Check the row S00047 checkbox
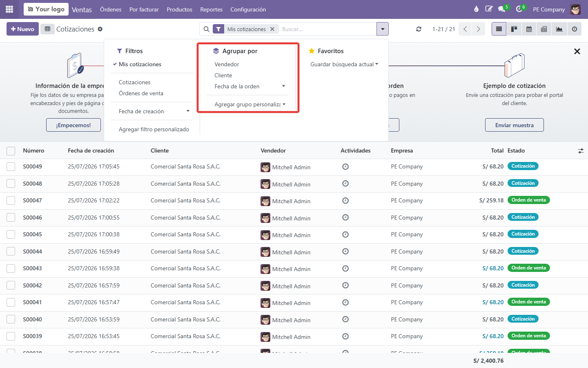 tap(11, 201)
